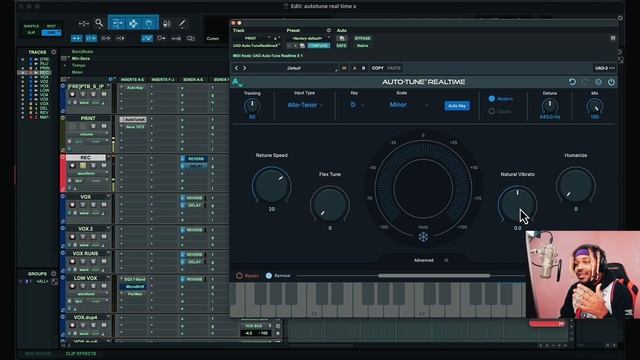Open UAD-2 menu dropdown

pyautogui.click(x=604, y=68)
